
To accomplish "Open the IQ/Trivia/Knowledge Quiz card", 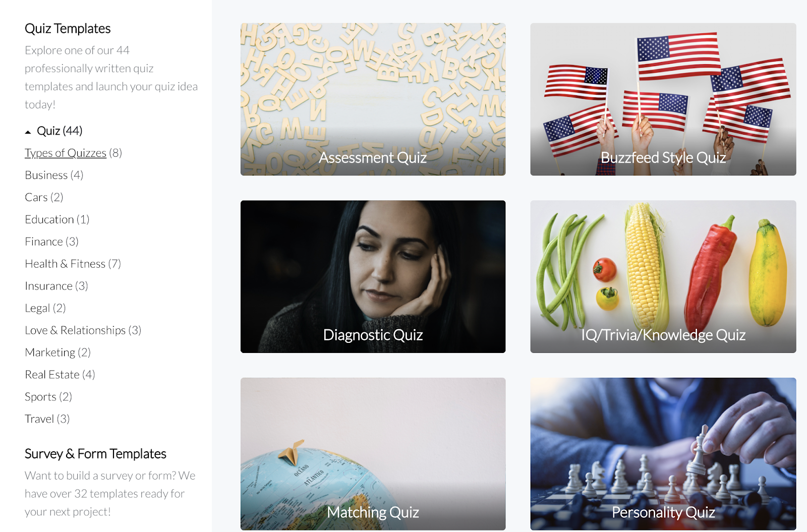I will click(x=663, y=277).
